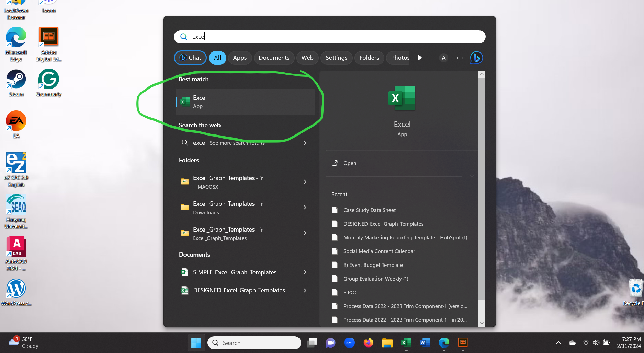Screen dimensions: 644x353
Task: Open Firefox in taskbar
Action: coord(369,343)
